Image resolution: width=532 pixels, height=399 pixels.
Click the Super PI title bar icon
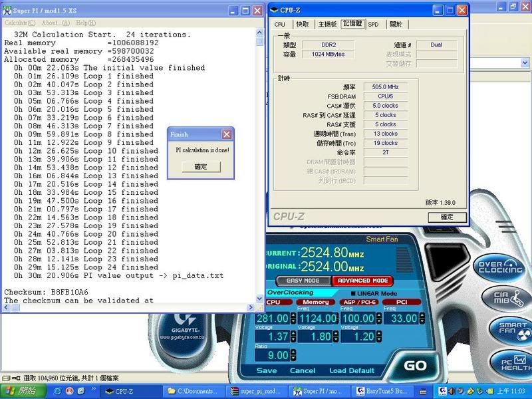coord(7,11)
